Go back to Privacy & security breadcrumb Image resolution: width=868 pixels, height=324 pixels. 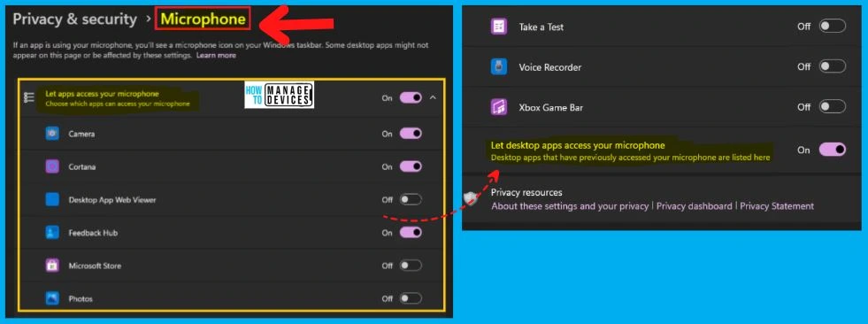74,19
